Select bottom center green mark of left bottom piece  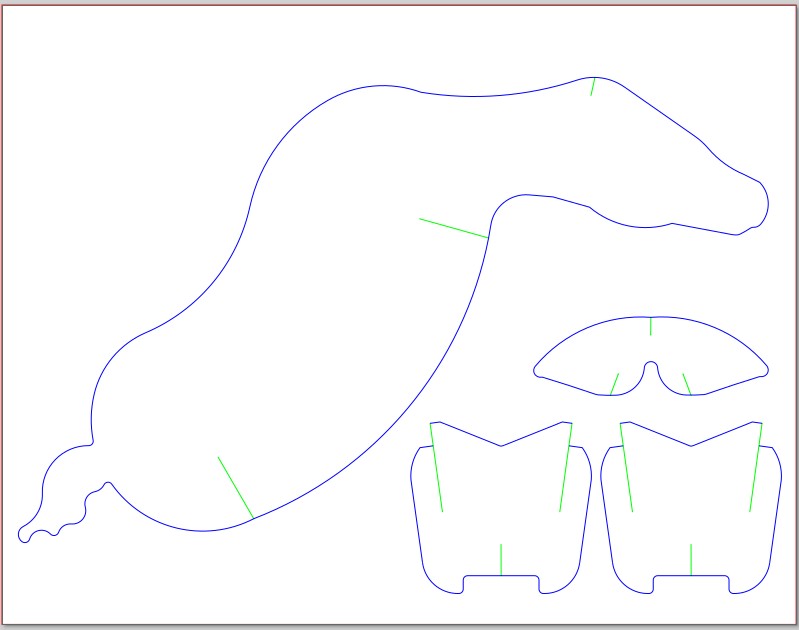pos(500,560)
